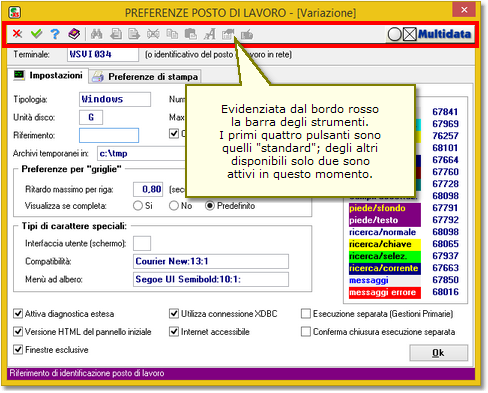The width and height of the screenshot is (488, 393).
Task: Click the red X cancel toolbar icon
Action: (x=17, y=34)
